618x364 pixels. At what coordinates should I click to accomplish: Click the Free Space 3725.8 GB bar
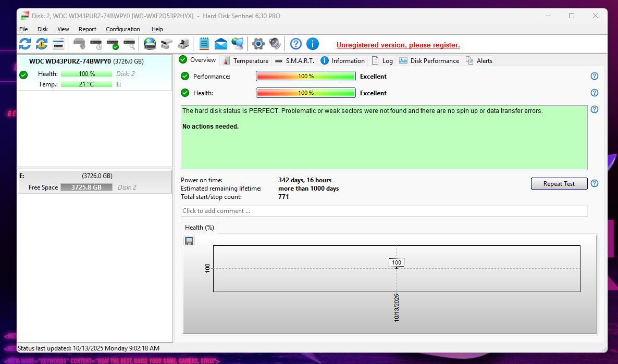pyautogui.click(x=86, y=187)
